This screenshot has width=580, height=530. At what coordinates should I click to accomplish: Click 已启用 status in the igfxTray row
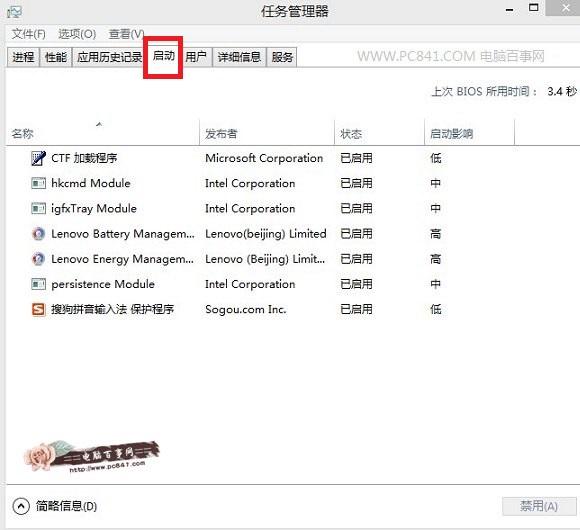coord(356,209)
